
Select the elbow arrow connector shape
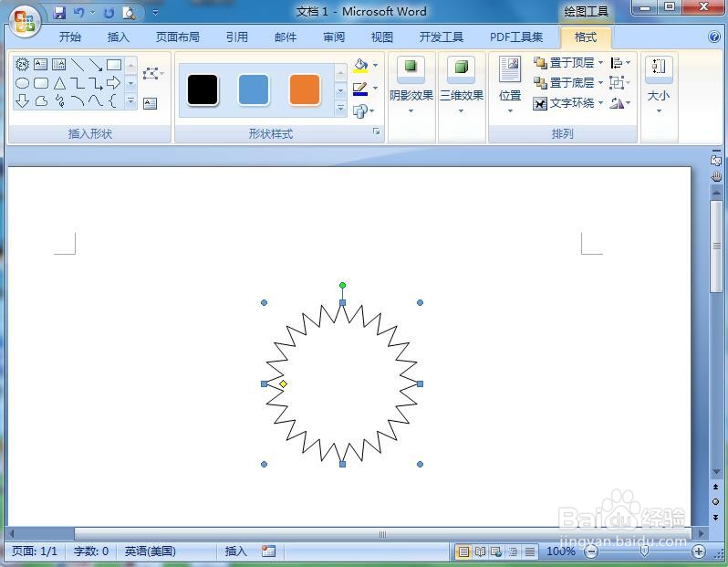(x=96, y=83)
